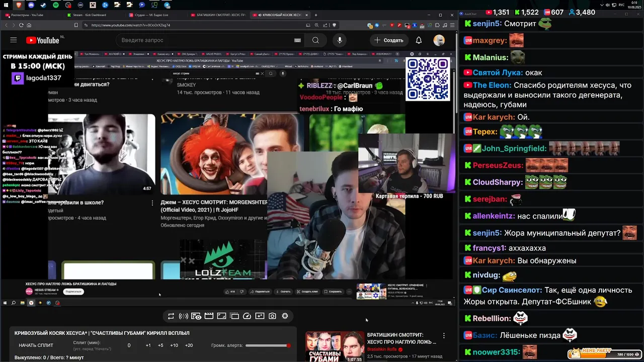The image size is (644, 362).
Task: Open the playback speed gauge icon
Action: pyautogui.click(x=247, y=316)
